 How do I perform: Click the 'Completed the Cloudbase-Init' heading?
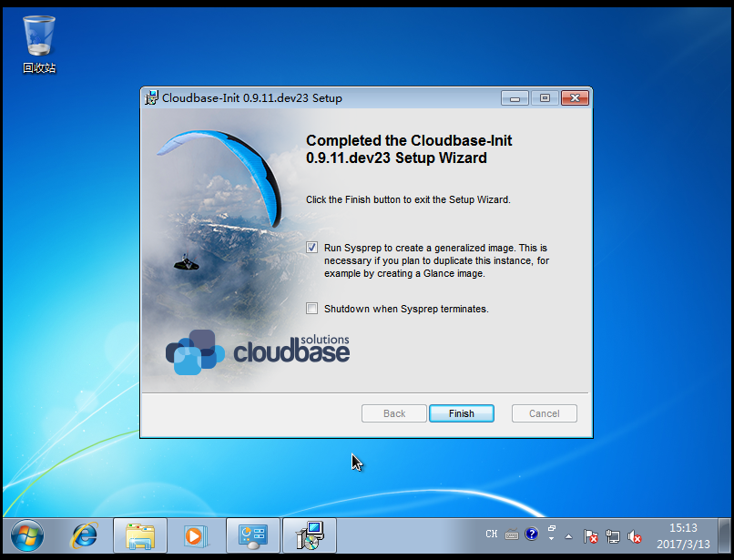click(x=409, y=149)
